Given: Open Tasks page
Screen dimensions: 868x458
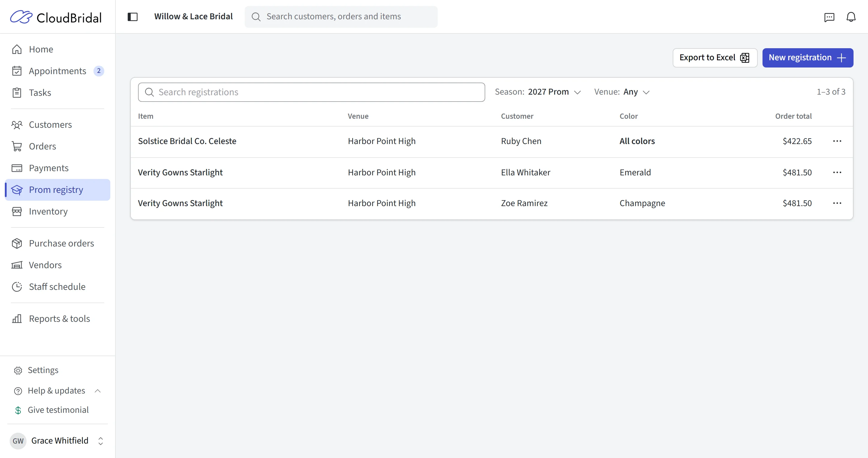Looking at the screenshot, I should [58, 93].
